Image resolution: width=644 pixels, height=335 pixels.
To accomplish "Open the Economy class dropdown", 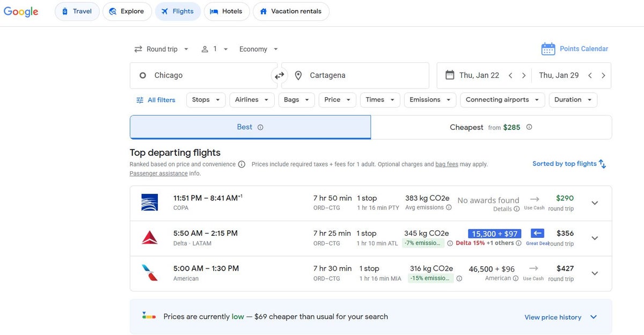I will click(x=259, y=49).
